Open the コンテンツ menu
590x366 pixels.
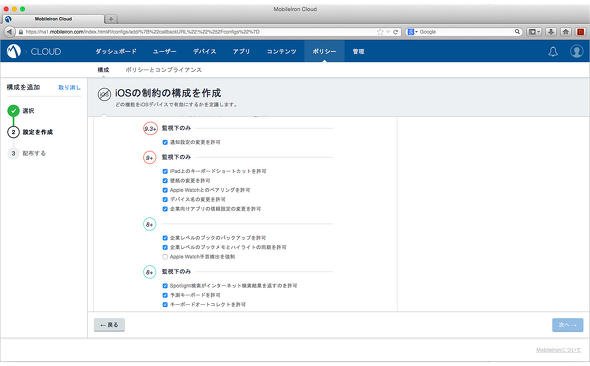click(281, 51)
